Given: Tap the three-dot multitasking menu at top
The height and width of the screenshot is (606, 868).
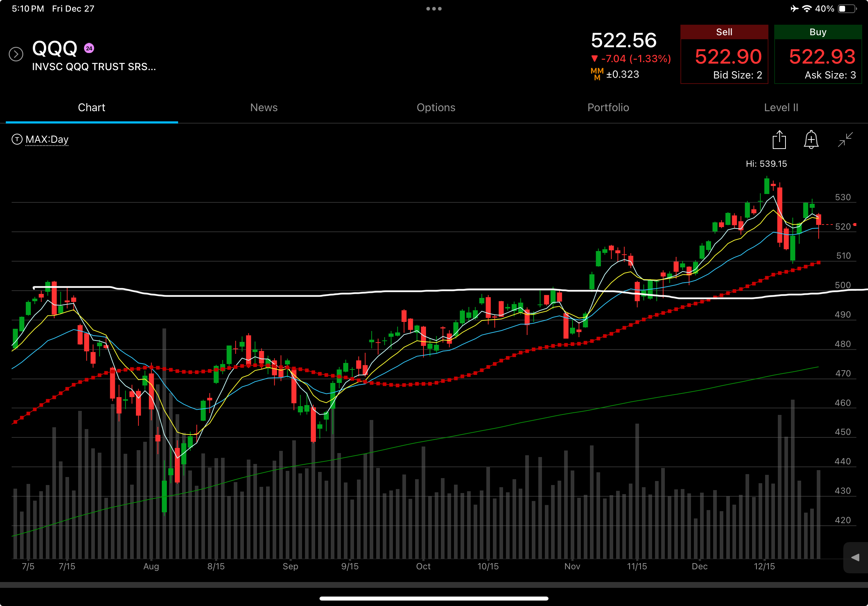Looking at the screenshot, I should pyautogui.click(x=434, y=9).
